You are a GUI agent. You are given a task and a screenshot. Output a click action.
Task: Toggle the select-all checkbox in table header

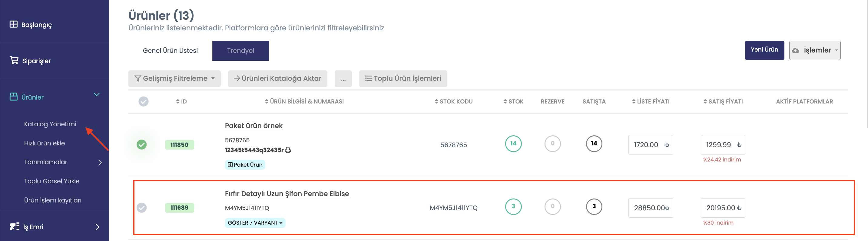point(144,102)
